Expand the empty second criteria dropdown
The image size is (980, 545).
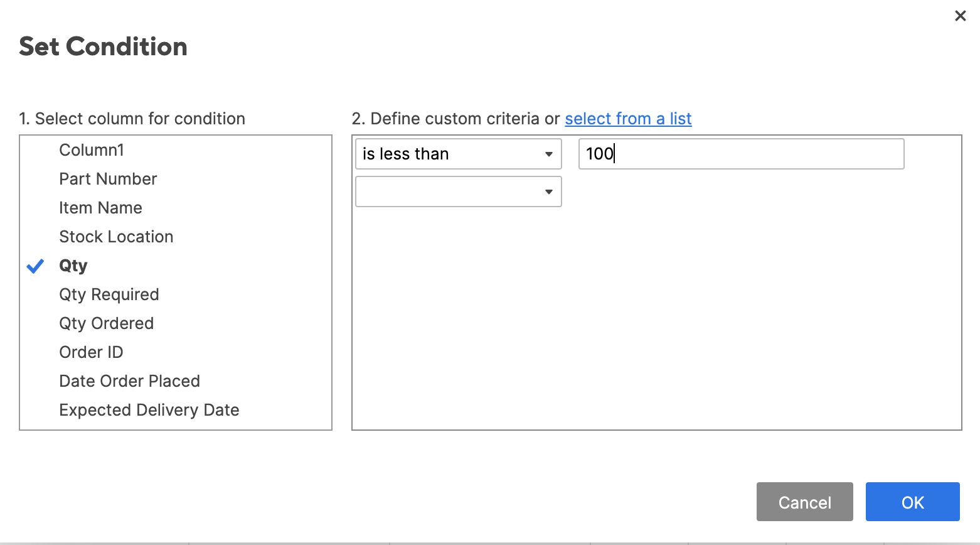(x=458, y=192)
